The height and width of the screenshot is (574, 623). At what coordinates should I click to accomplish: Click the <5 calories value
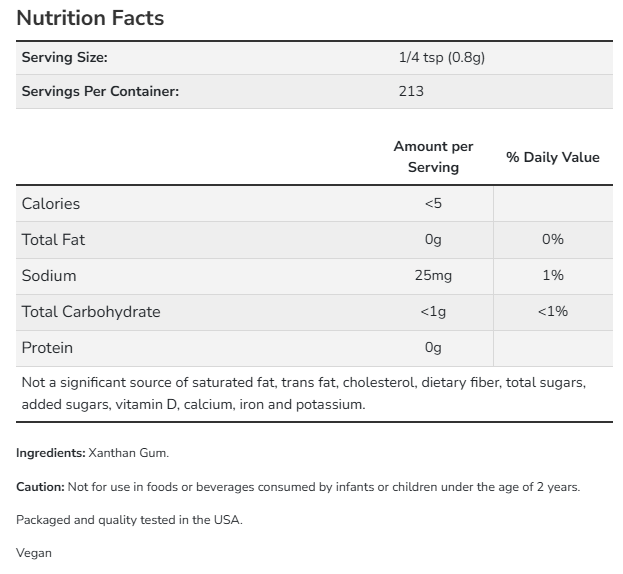click(432, 203)
